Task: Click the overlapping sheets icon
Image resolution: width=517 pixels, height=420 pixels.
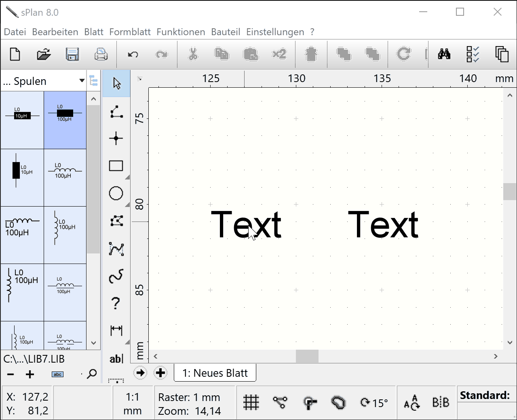Action: (502, 54)
